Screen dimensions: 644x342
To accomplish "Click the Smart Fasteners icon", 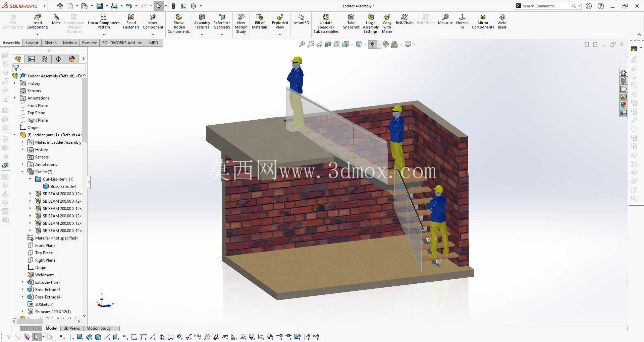I will (x=131, y=21).
